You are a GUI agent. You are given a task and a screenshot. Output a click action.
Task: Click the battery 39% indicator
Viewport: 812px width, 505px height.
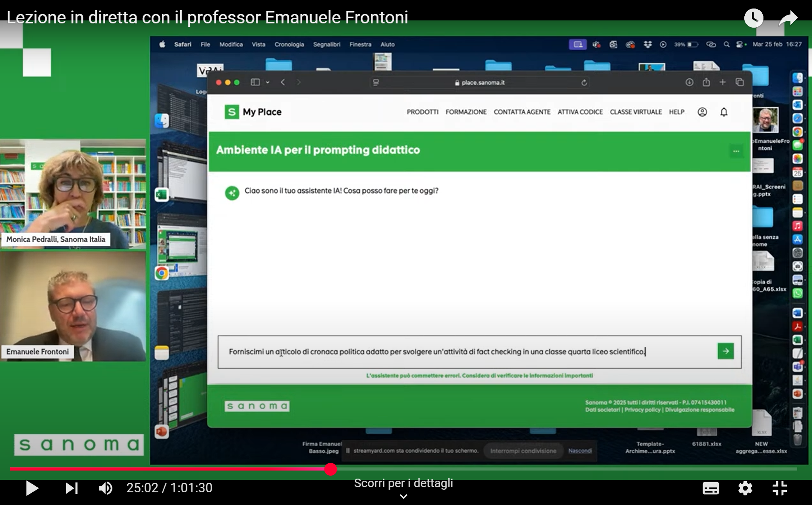686,44
